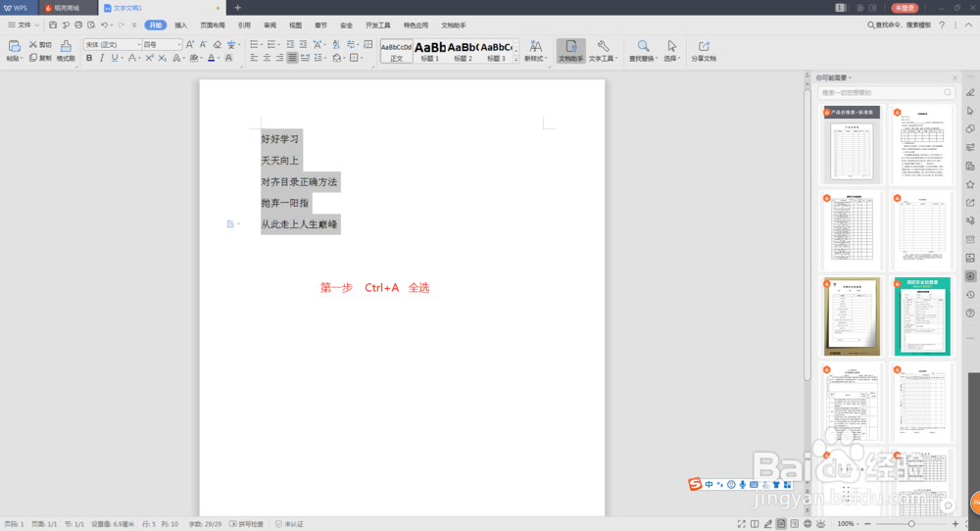Click the red Not Logged In (未登录) button

tap(905, 8)
